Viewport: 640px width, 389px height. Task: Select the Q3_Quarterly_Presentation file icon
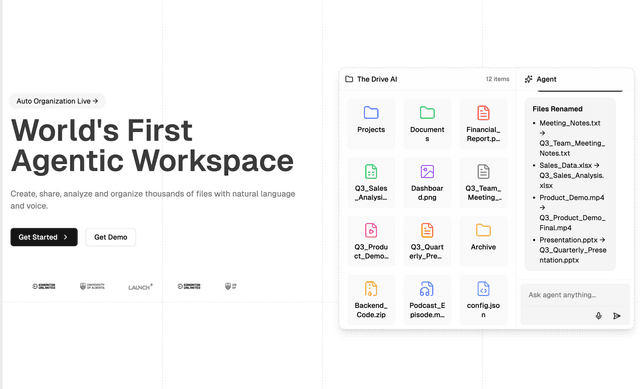coord(427,230)
